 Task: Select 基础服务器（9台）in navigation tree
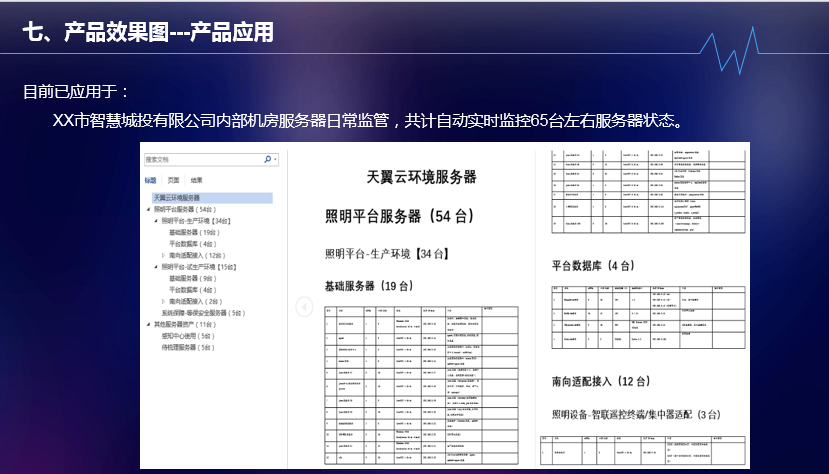point(193,278)
